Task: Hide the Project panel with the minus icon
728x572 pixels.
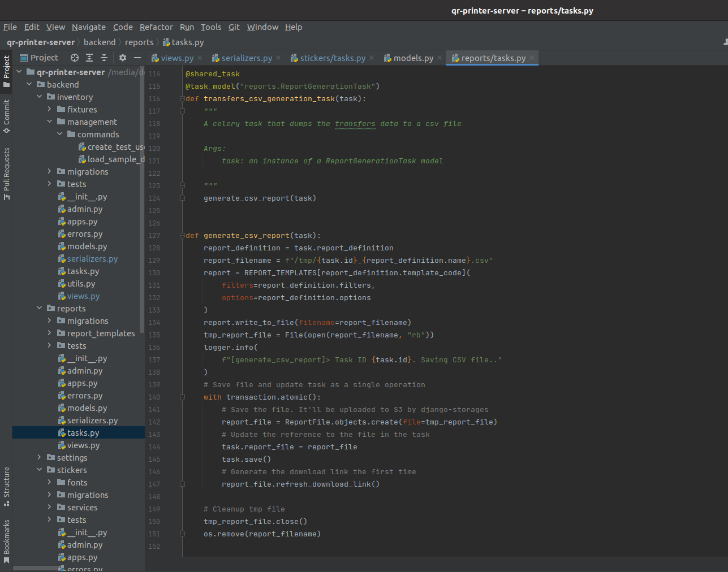Action: [x=137, y=58]
